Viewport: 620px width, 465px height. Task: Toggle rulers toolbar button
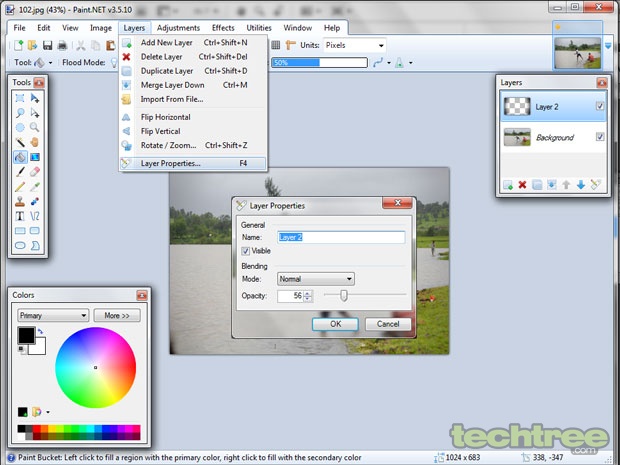tap(291, 45)
